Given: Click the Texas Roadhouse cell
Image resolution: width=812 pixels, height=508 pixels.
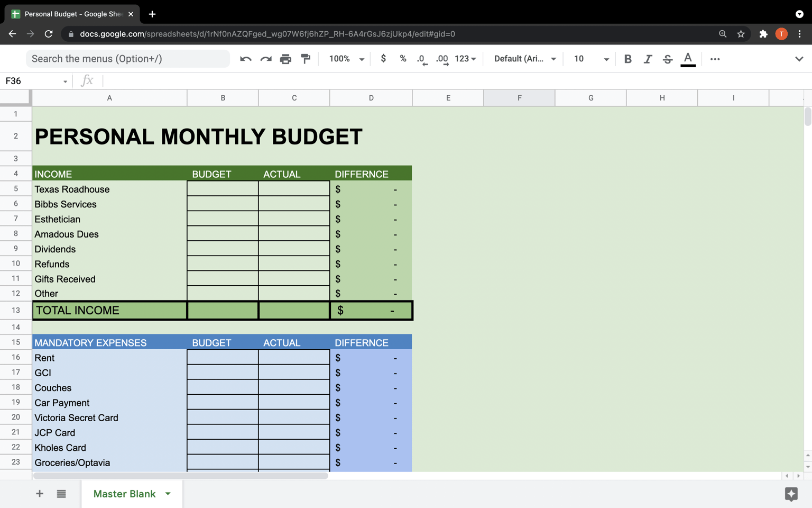Looking at the screenshot, I should click(x=109, y=189).
